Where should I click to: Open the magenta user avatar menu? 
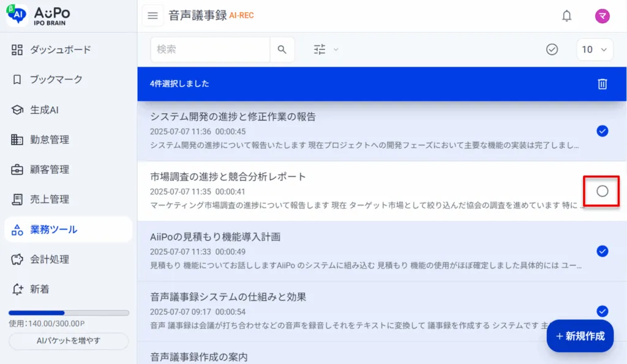pyautogui.click(x=603, y=16)
